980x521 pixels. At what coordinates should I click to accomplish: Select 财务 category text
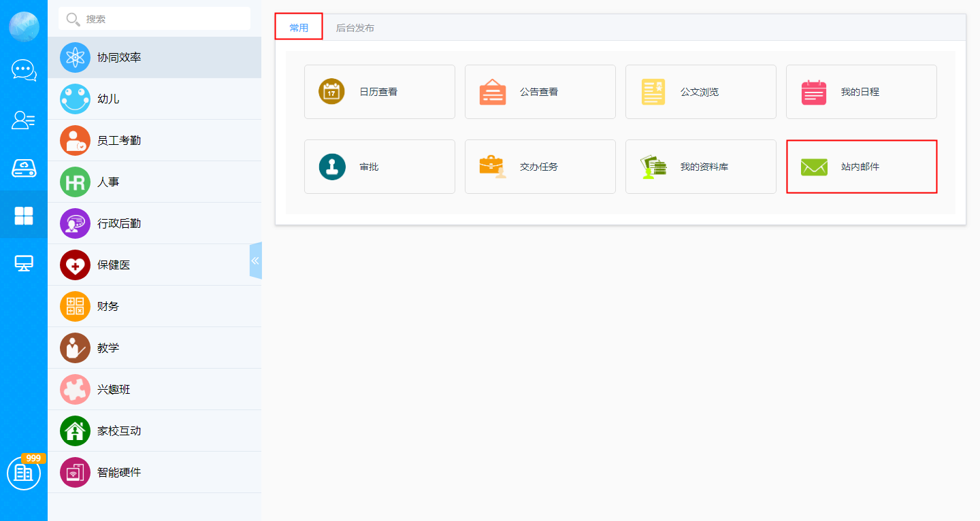click(x=108, y=306)
